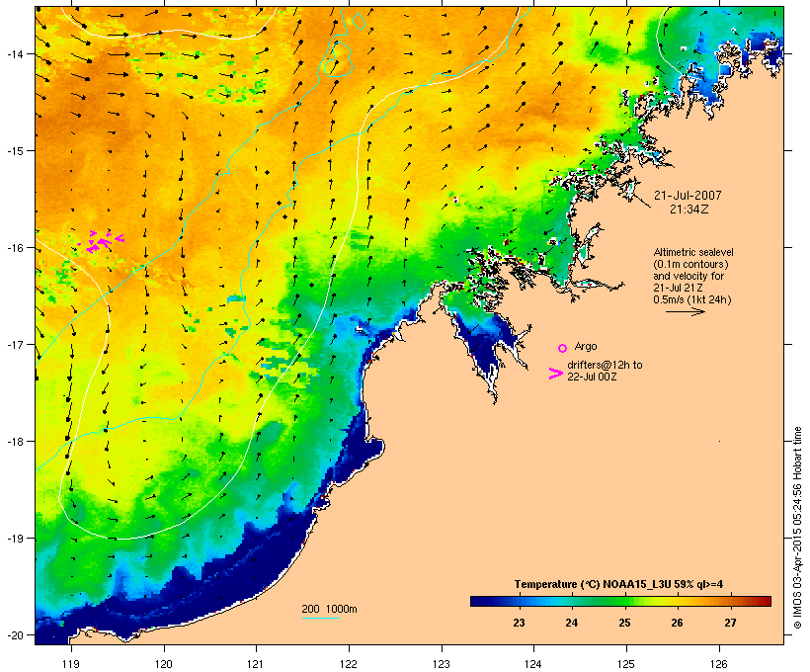Click the colorbar tick label 24

[571, 623]
